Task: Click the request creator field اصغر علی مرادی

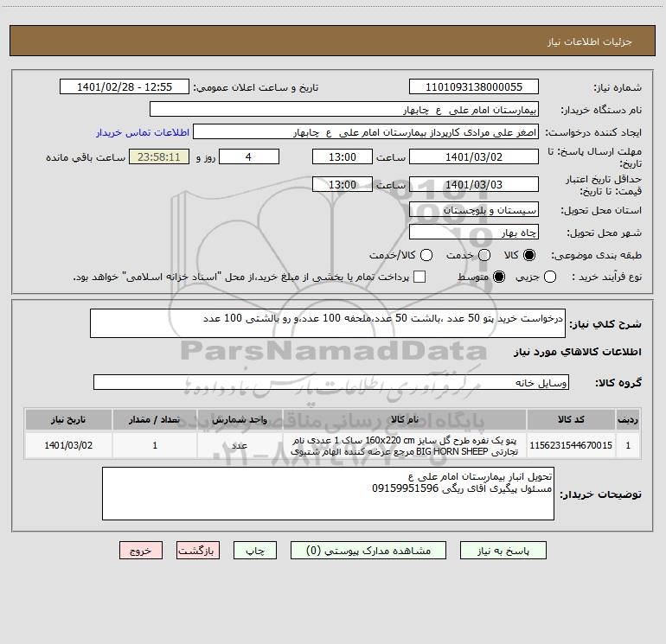Action: (366, 132)
